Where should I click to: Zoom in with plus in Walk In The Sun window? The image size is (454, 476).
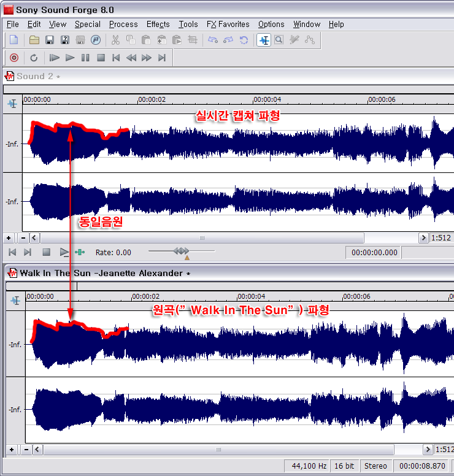tap(12, 450)
